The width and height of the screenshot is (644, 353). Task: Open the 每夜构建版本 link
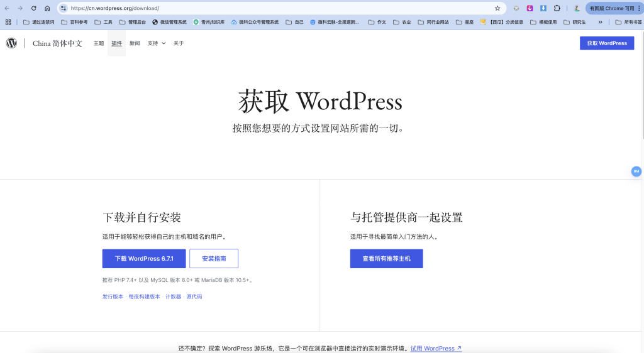tap(144, 296)
